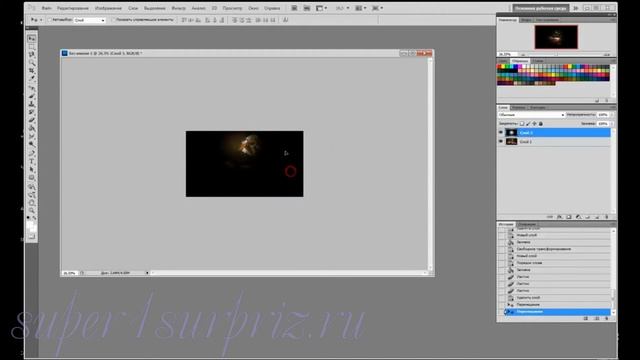Show more workspaces via the double-arrow button
Screen dimensions: 640x360
click(576, 8)
